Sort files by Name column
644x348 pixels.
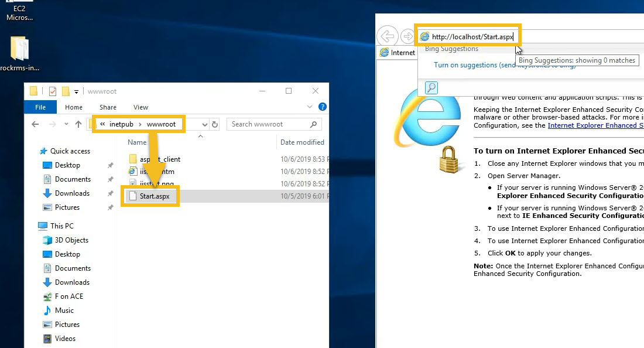[x=137, y=142]
